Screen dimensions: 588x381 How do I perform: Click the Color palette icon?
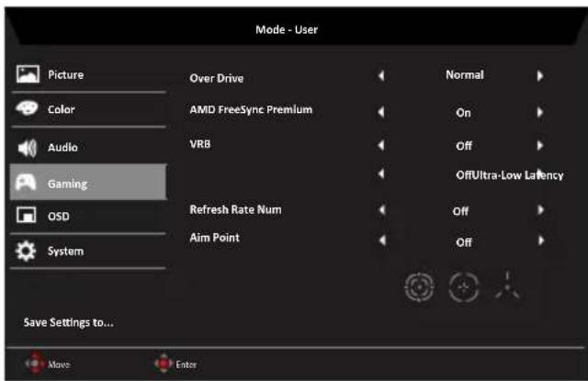coord(27,108)
